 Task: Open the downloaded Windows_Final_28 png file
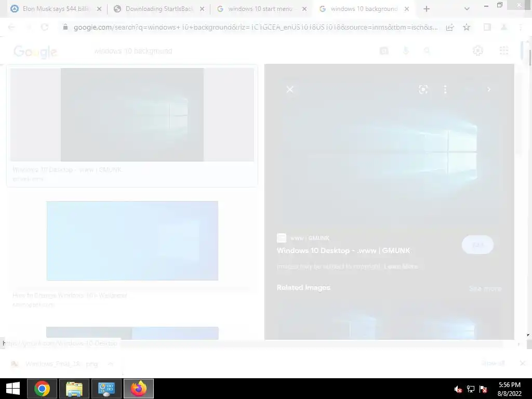pyautogui.click(x=56, y=364)
